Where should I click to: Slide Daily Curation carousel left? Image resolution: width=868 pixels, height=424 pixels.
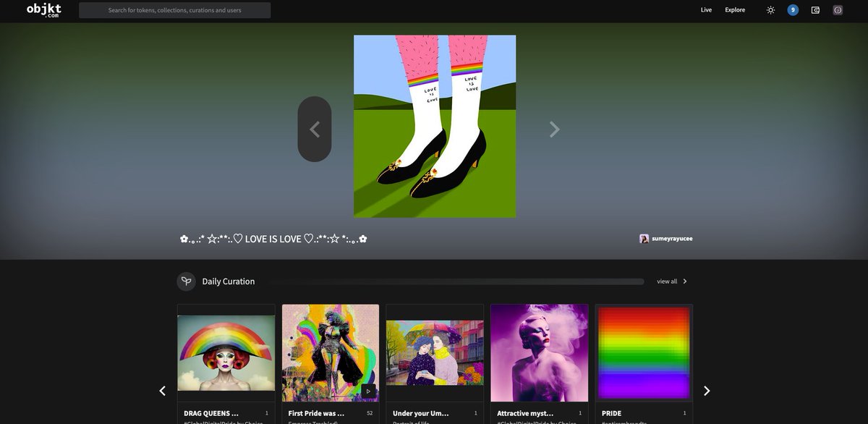162,391
